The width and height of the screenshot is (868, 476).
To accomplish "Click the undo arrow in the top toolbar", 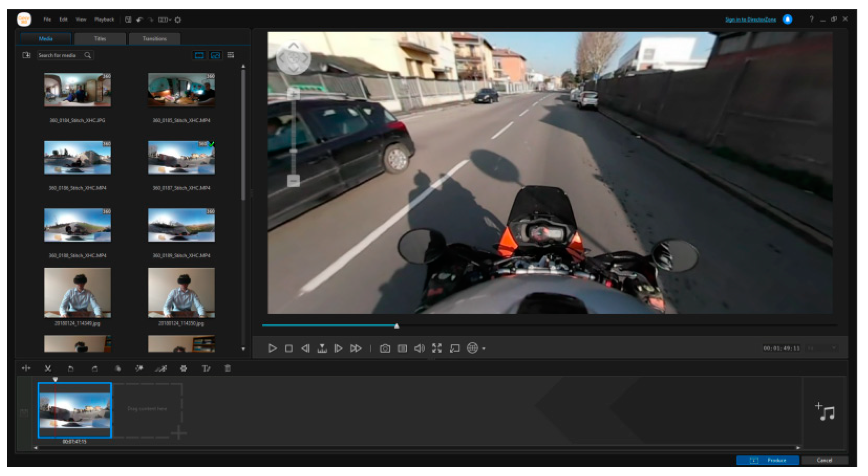I will (139, 20).
